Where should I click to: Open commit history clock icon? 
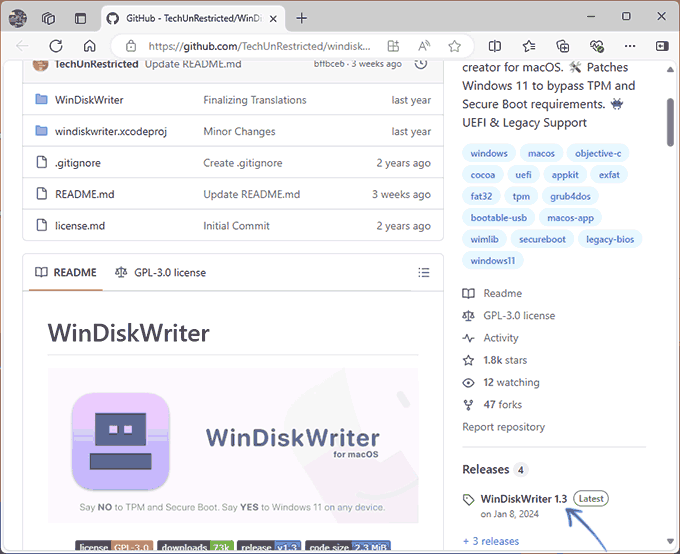pos(421,64)
